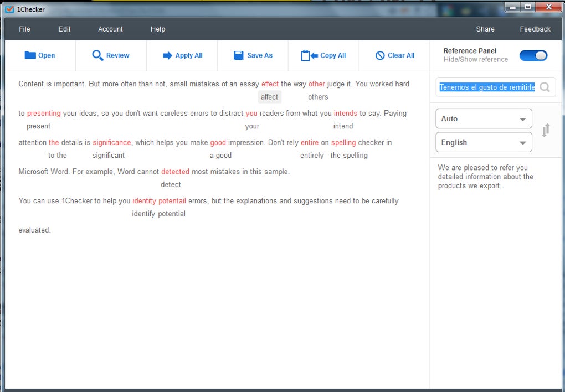Click the red word 'significance'
This screenshot has width=565, height=392.
pyautogui.click(x=112, y=142)
